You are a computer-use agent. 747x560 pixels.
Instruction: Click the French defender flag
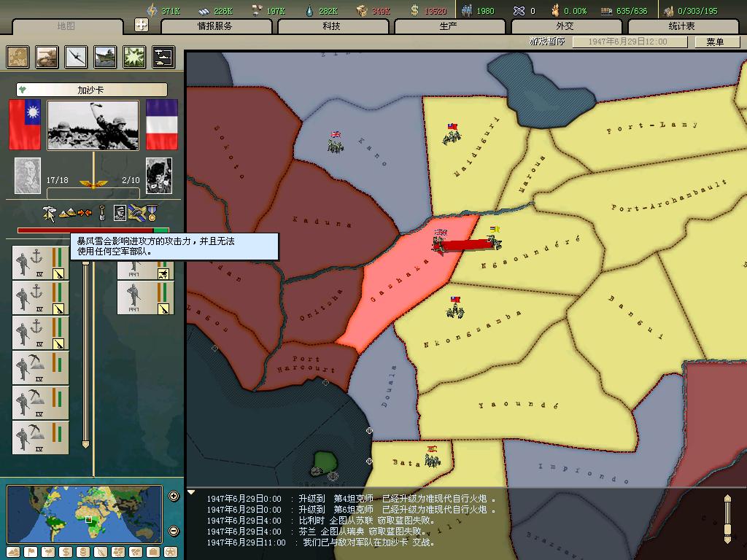[x=161, y=124]
